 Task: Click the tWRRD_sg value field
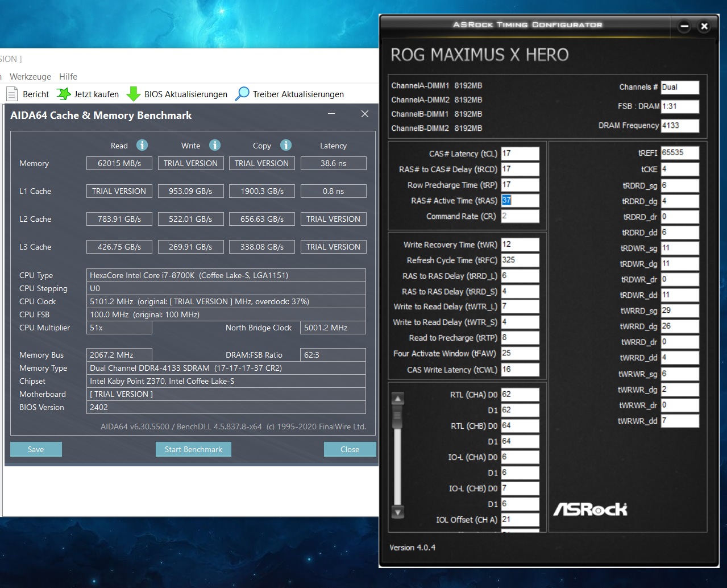click(x=680, y=310)
